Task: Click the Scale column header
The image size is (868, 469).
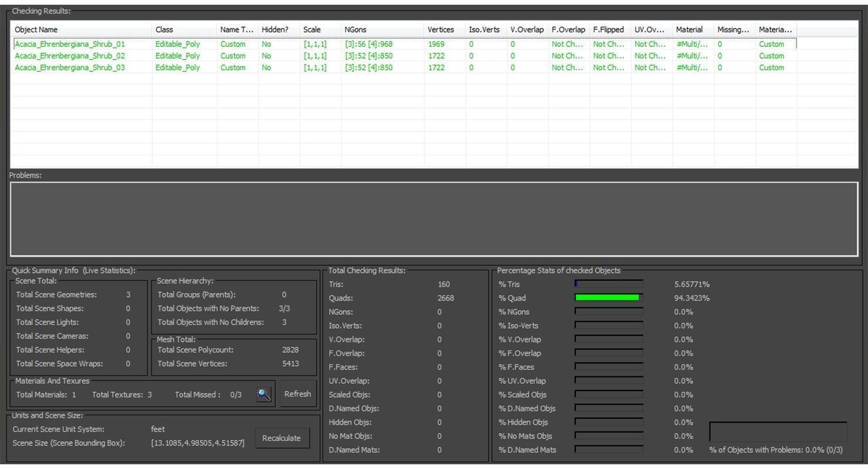Action: click(x=320, y=29)
